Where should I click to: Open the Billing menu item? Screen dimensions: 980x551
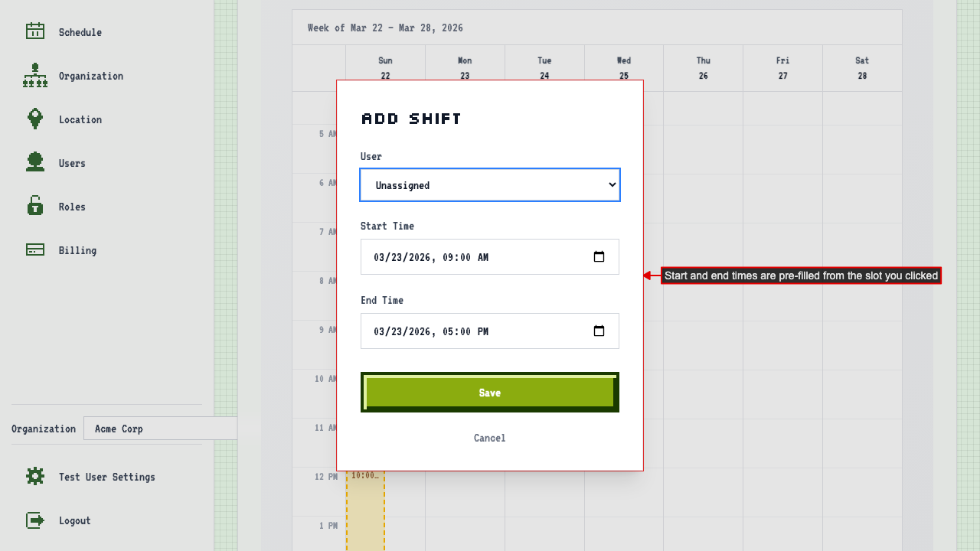pos(77,250)
